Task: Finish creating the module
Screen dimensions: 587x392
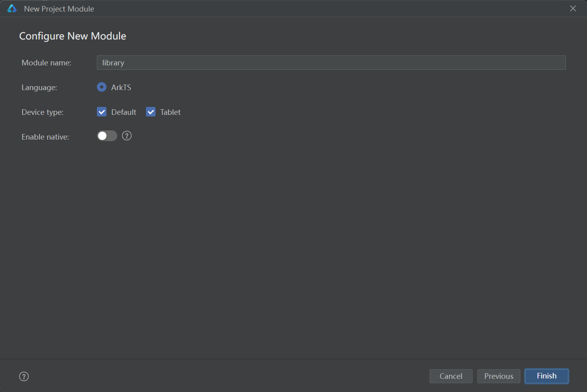Action: (x=546, y=376)
